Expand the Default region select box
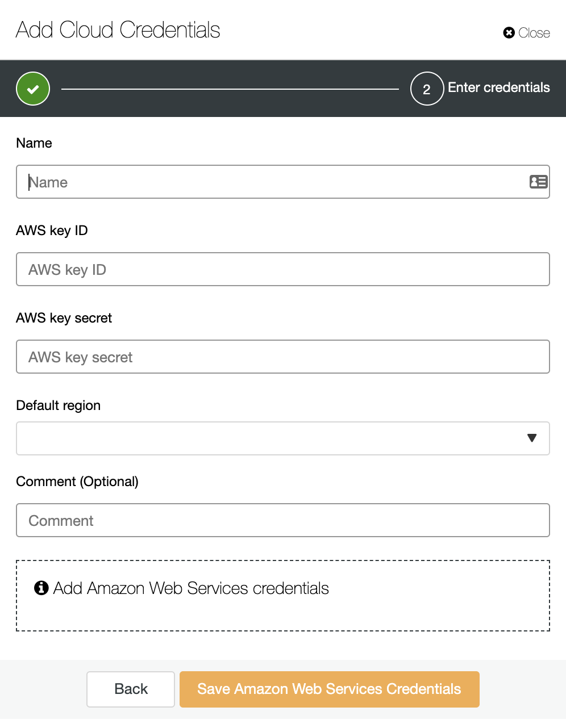Image resolution: width=566 pixels, height=728 pixels. pyautogui.click(x=283, y=438)
